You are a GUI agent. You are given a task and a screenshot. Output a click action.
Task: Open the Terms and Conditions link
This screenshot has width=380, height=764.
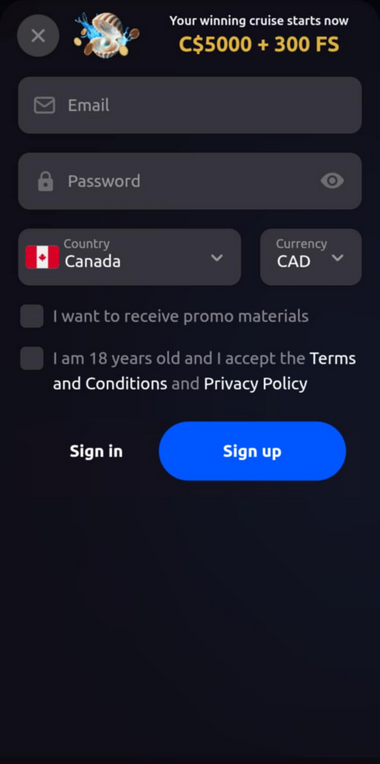pos(205,371)
